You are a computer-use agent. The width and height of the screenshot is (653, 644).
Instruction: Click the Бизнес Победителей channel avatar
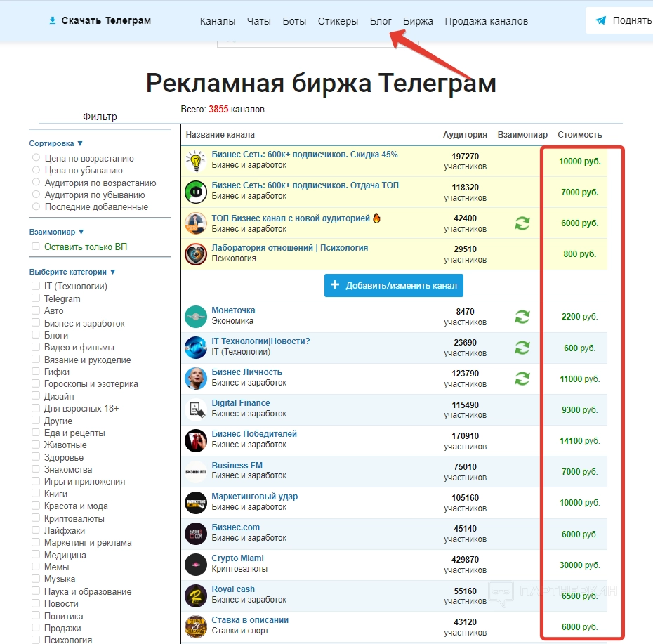pos(196,440)
